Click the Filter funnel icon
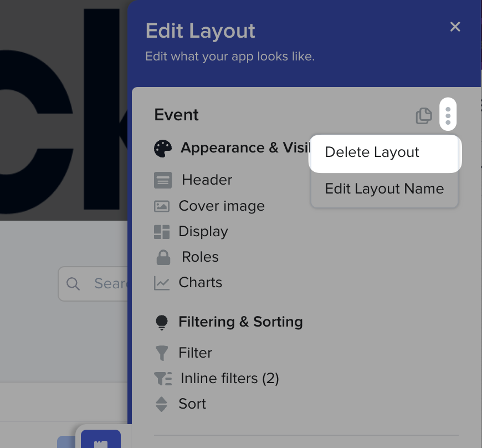 point(162,353)
